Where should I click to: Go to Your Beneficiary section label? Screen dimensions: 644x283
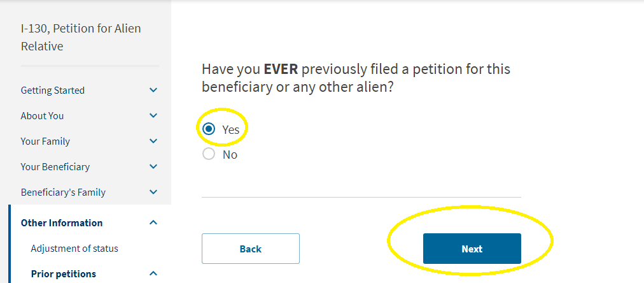(x=55, y=166)
